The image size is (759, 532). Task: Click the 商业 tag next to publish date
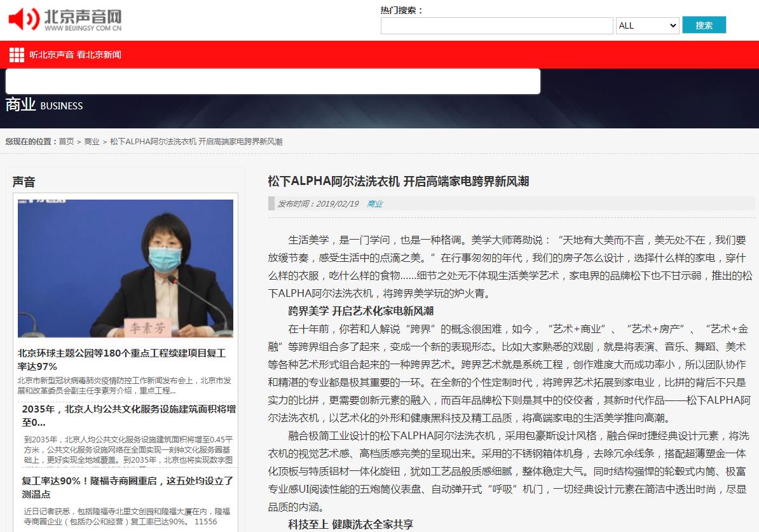pyautogui.click(x=374, y=204)
